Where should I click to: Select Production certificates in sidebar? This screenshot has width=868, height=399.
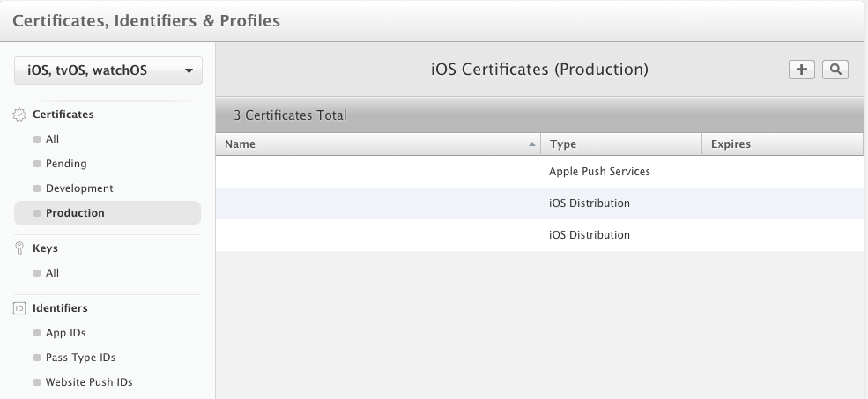click(x=75, y=213)
